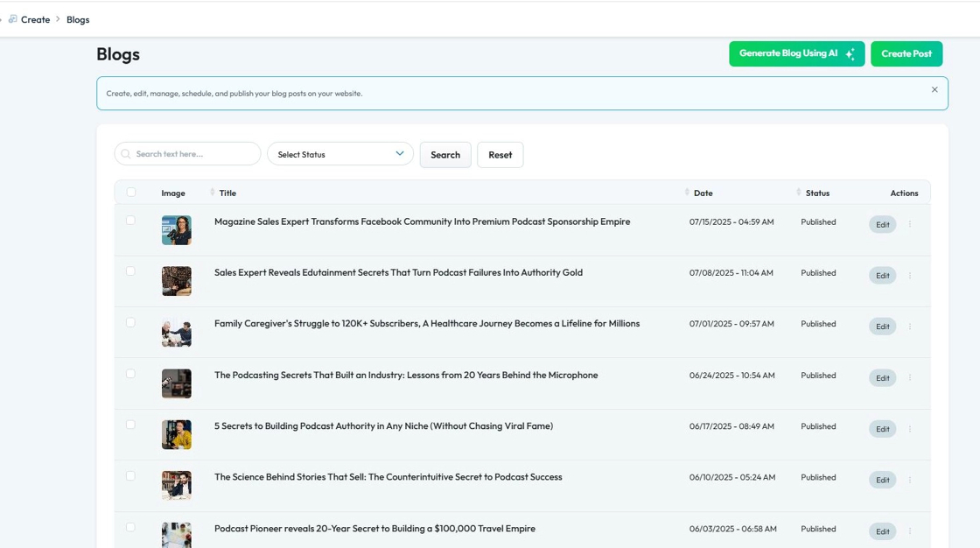Image resolution: width=980 pixels, height=548 pixels.
Task: Open three-dot menu for Family Caregiver's post
Action: point(909,327)
